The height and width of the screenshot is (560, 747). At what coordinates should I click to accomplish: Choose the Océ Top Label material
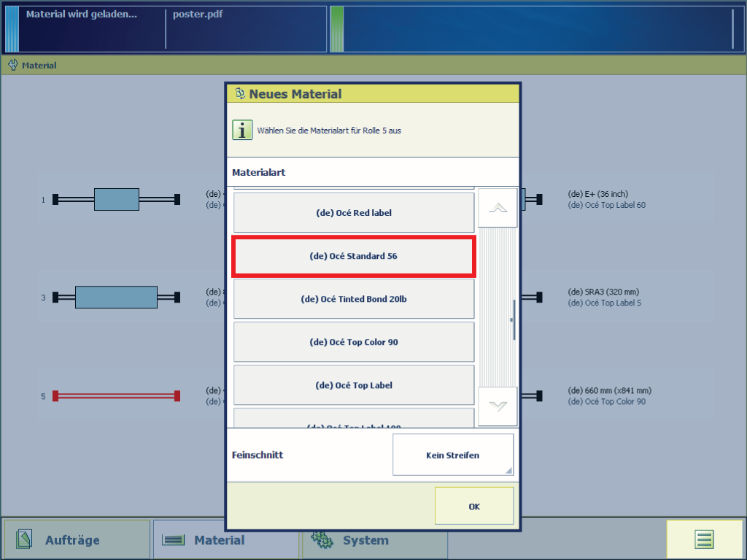(354, 385)
